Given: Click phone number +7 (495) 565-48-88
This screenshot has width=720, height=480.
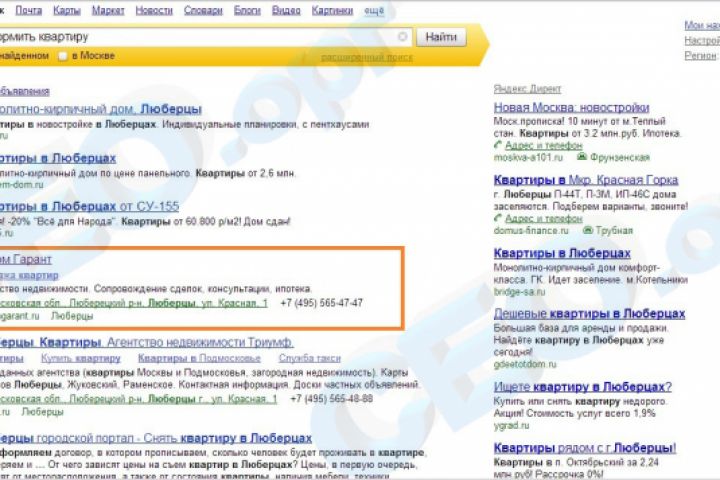Looking at the screenshot, I should coord(332,399).
